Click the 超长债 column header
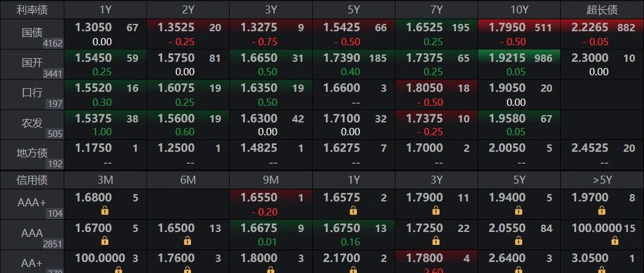 pyautogui.click(x=602, y=10)
